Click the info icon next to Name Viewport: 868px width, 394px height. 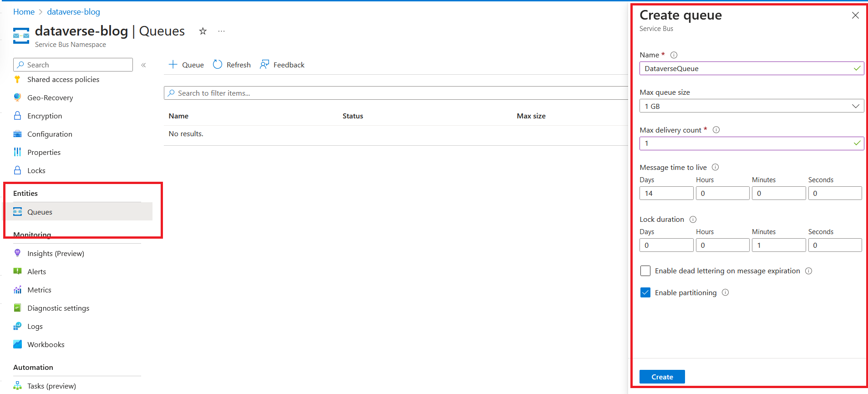(674, 55)
